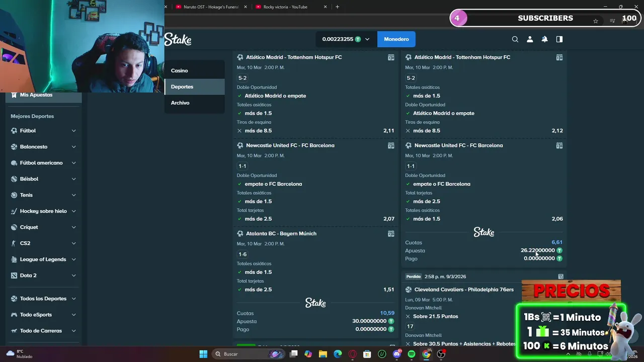Expand the Hockey sobre hielo chevron
This screenshot has height=362, width=644.
(x=73, y=211)
